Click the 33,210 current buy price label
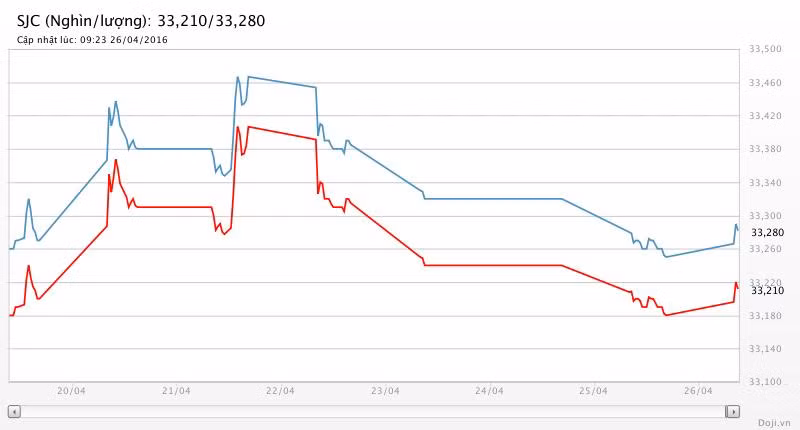Image resolution: width=800 pixels, height=430 pixels. (x=767, y=290)
